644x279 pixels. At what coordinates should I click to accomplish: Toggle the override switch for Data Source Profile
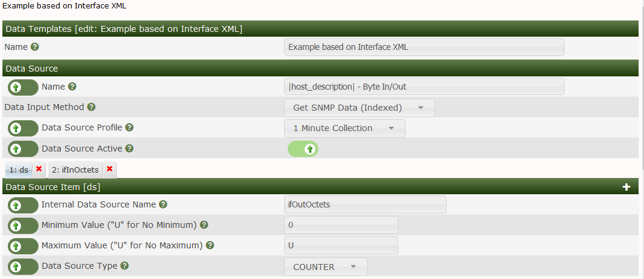pos(23,128)
